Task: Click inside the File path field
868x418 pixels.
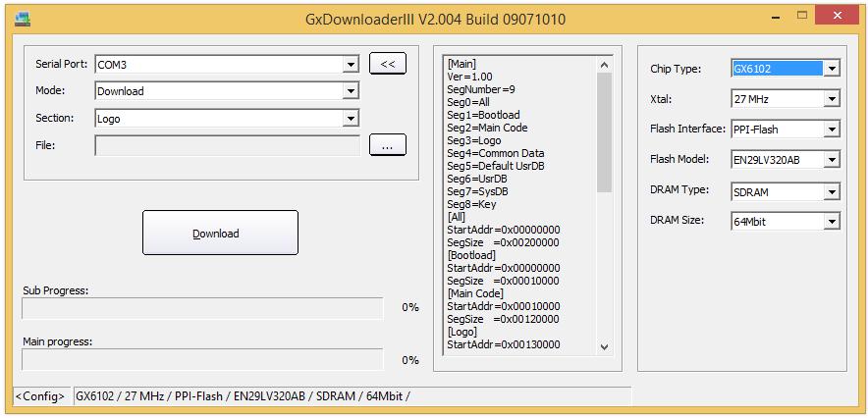Action: 227,145
